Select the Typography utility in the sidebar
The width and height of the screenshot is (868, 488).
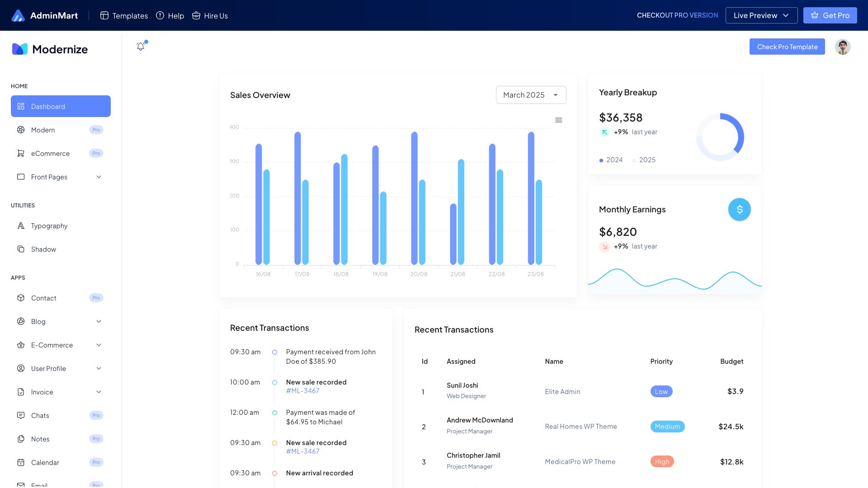[49, 225]
